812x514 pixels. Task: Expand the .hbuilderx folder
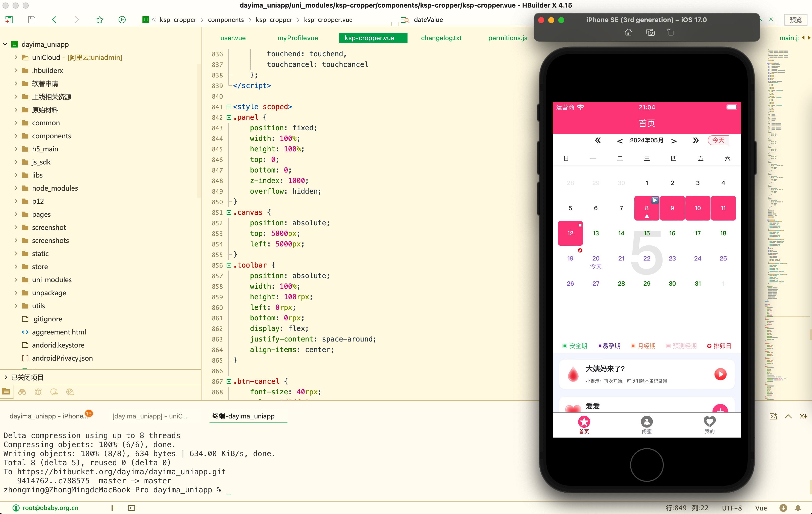[16, 70]
